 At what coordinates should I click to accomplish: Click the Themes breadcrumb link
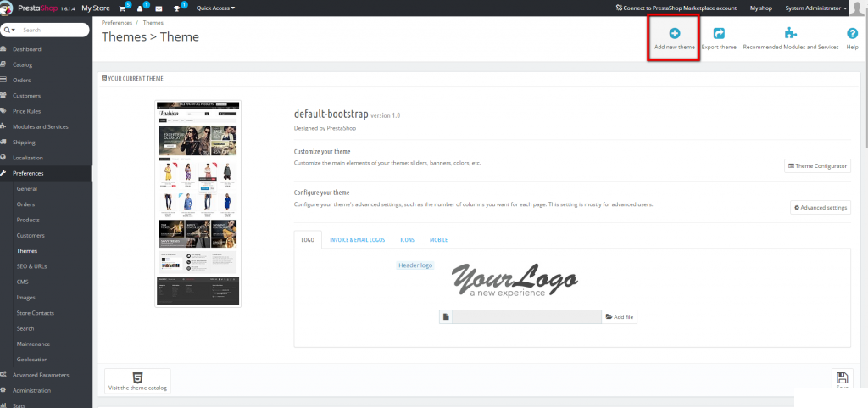pos(153,23)
